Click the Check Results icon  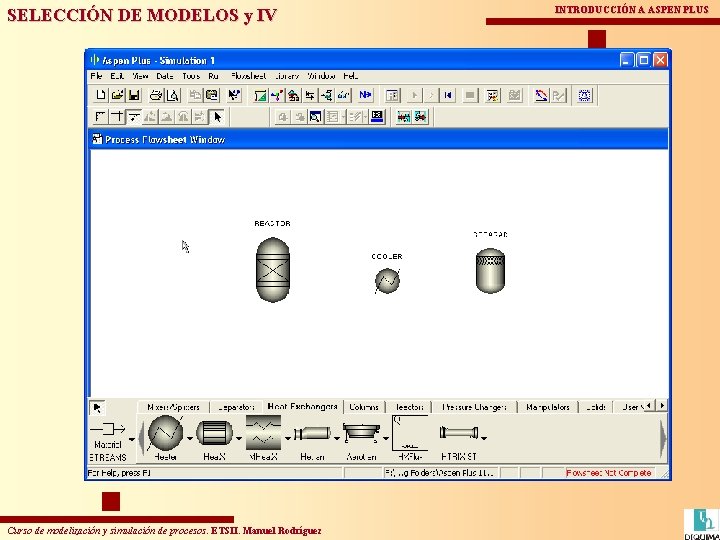point(514,95)
